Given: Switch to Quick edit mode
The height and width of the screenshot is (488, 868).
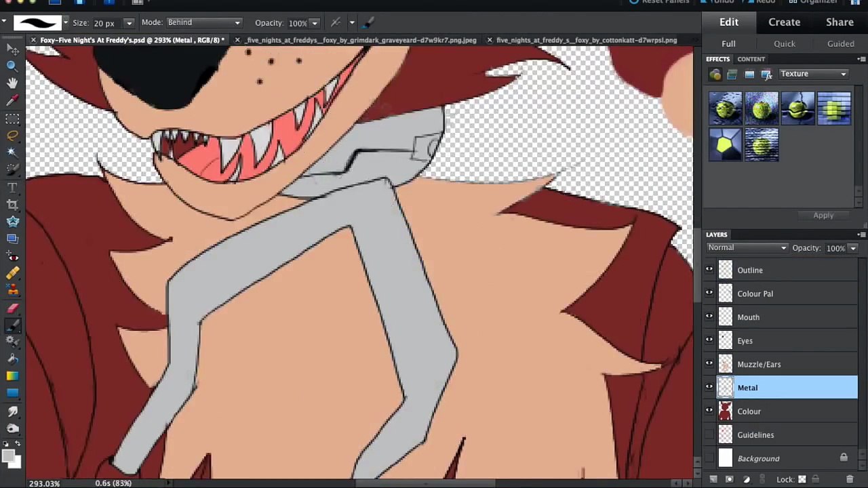Looking at the screenshot, I should (x=785, y=43).
